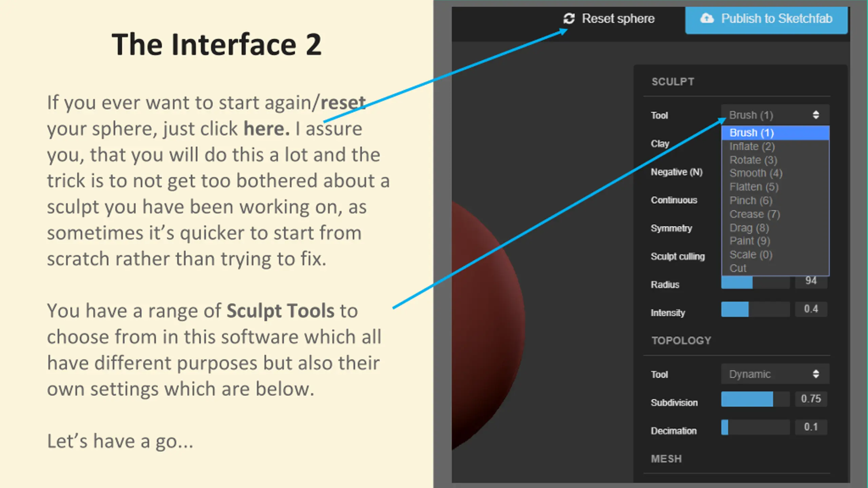Click the cloud upload icon on Publish button
868x488 pixels.
(x=707, y=18)
